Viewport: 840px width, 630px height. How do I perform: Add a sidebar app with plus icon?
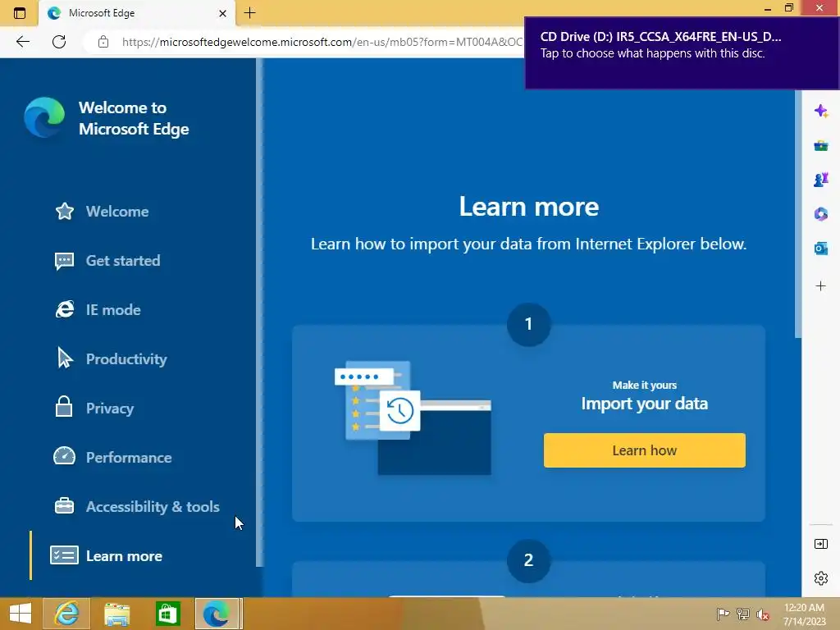point(820,286)
